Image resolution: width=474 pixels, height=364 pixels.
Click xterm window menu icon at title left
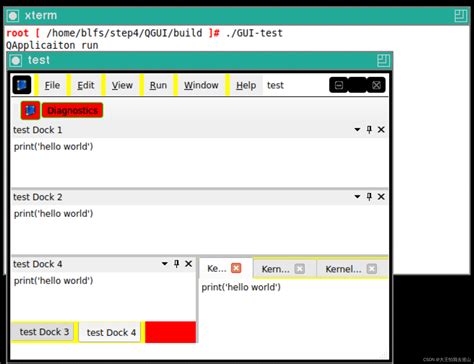(13, 16)
